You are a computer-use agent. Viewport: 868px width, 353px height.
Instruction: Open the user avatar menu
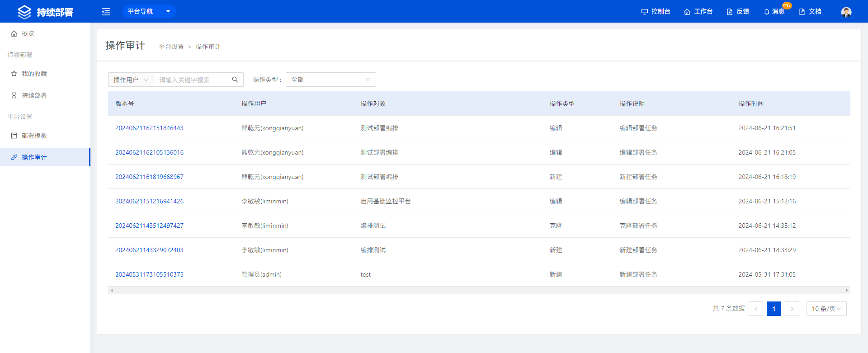(846, 12)
